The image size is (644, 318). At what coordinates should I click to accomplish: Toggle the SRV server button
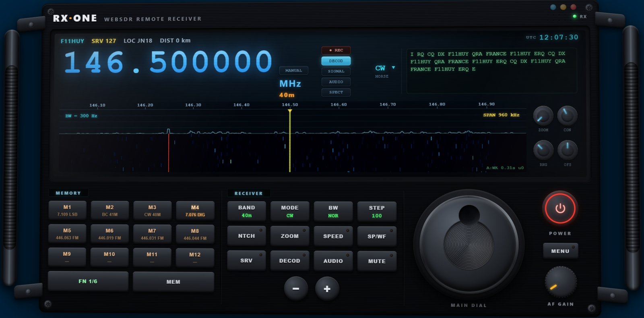tap(247, 260)
